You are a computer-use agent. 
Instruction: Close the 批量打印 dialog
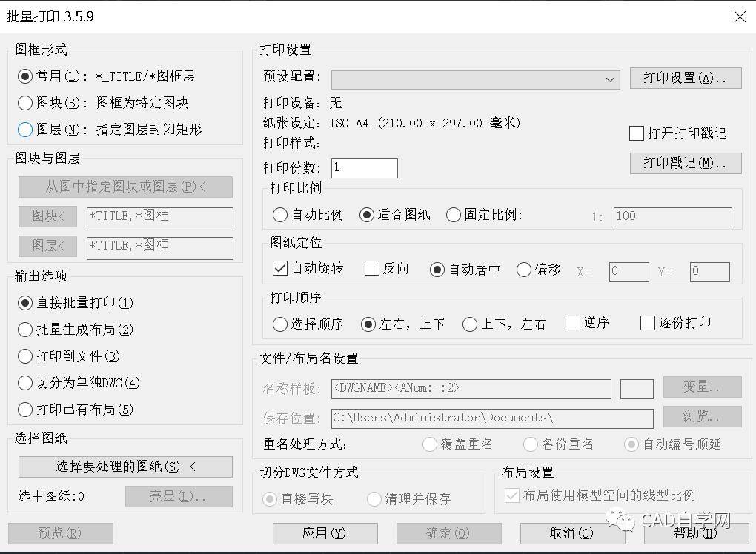(x=740, y=17)
